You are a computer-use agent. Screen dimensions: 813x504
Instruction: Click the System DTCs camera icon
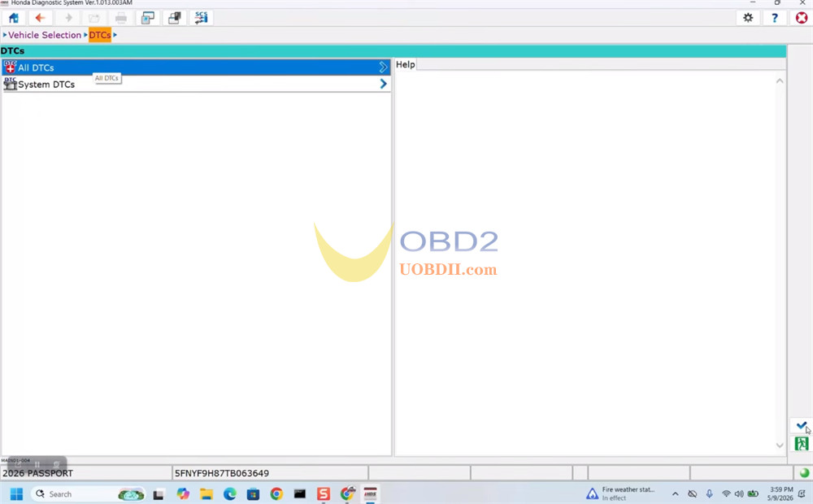10,84
